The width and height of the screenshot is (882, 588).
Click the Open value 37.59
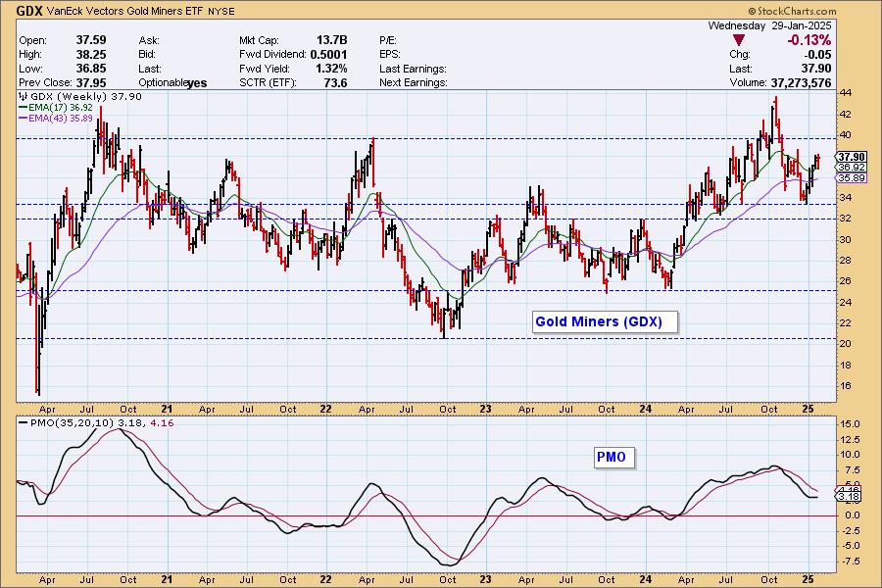point(91,40)
